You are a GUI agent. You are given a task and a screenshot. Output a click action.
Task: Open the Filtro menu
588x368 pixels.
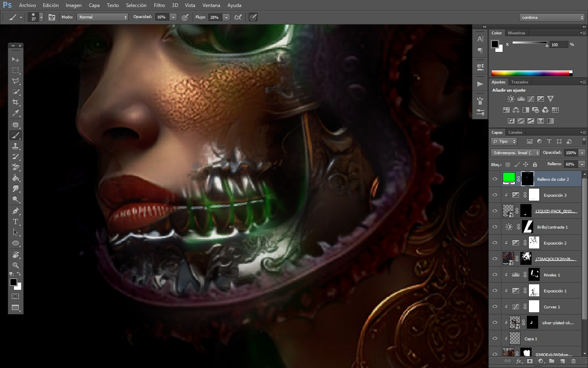pos(159,5)
